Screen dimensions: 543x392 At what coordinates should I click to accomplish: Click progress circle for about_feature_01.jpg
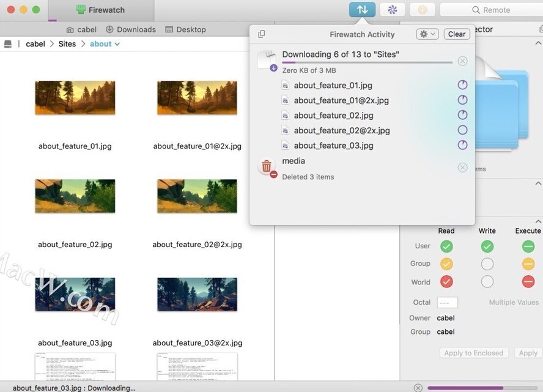coord(462,85)
